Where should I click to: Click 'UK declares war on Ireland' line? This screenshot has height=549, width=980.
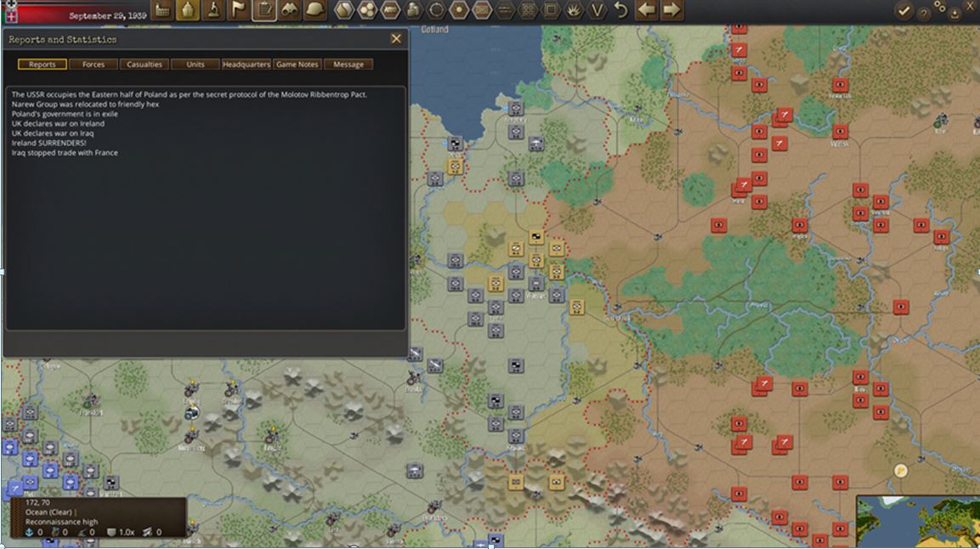tap(58, 124)
